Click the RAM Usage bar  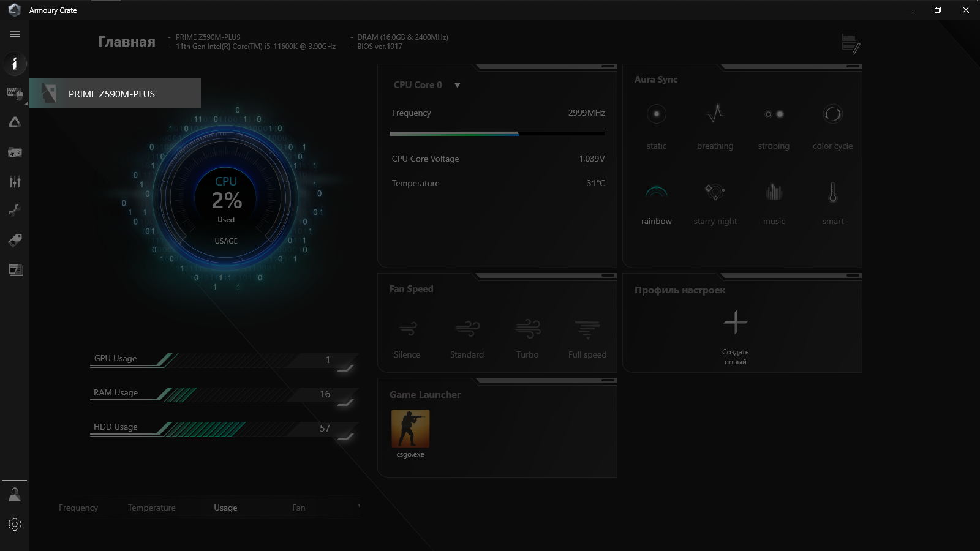click(x=224, y=394)
